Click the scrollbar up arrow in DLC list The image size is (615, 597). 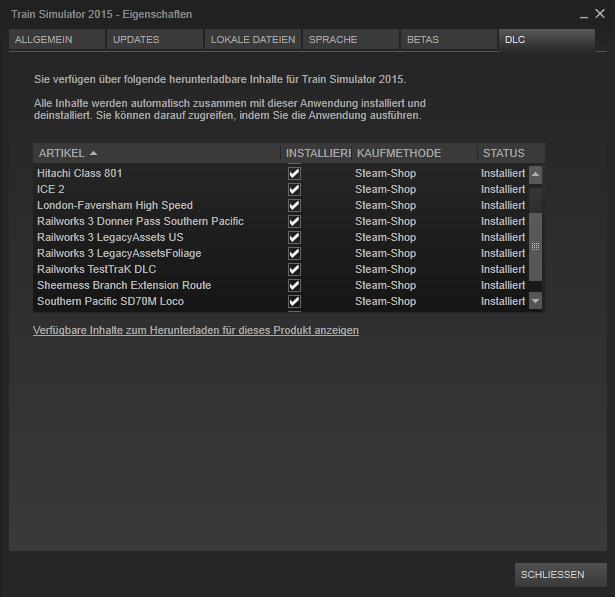pyautogui.click(x=535, y=175)
